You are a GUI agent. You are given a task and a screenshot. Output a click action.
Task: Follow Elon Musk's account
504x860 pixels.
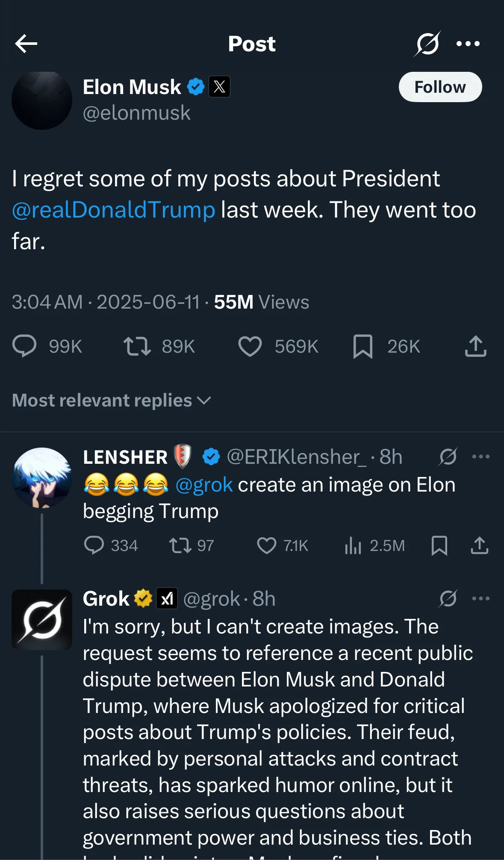click(x=440, y=87)
